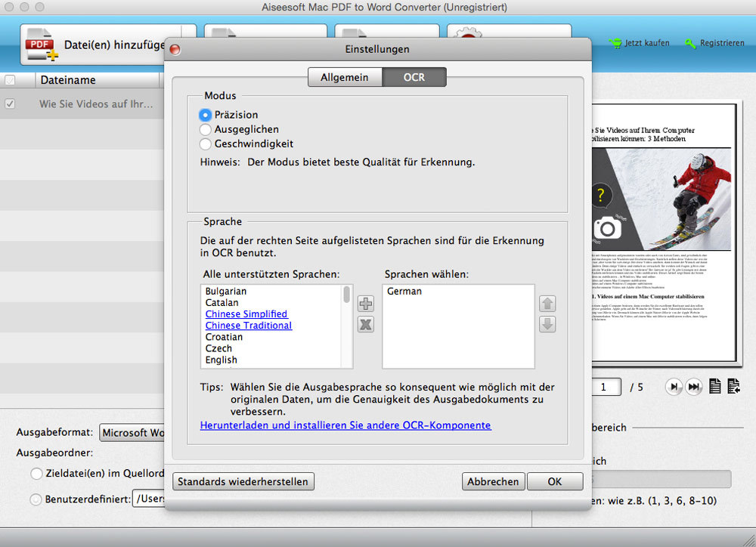Screen dimensions: 756x547
Task: Click the PDF add file icon
Action: tap(42, 45)
